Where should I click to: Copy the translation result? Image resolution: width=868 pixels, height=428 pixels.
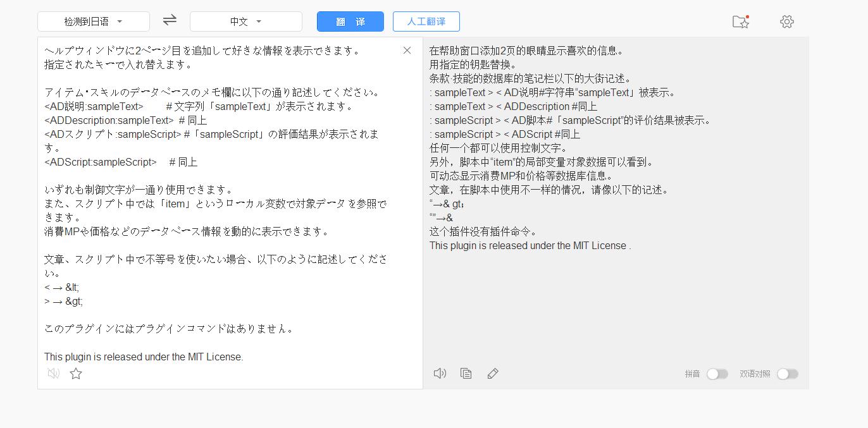click(466, 374)
